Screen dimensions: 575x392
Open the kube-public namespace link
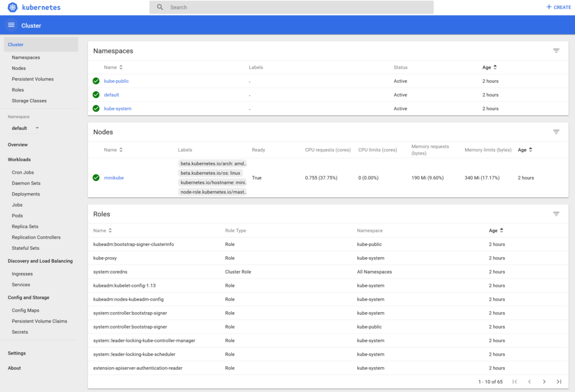click(116, 81)
